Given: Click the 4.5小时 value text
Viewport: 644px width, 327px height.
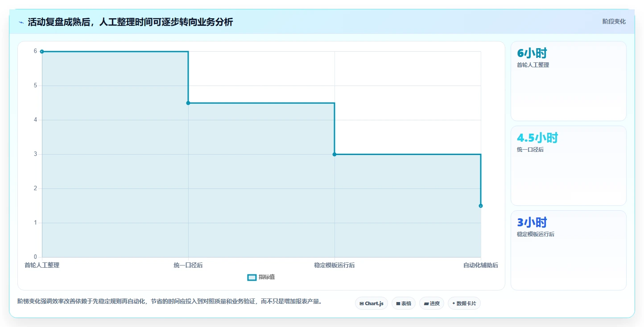Looking at the screenshot, I should (x=537, y=138).
